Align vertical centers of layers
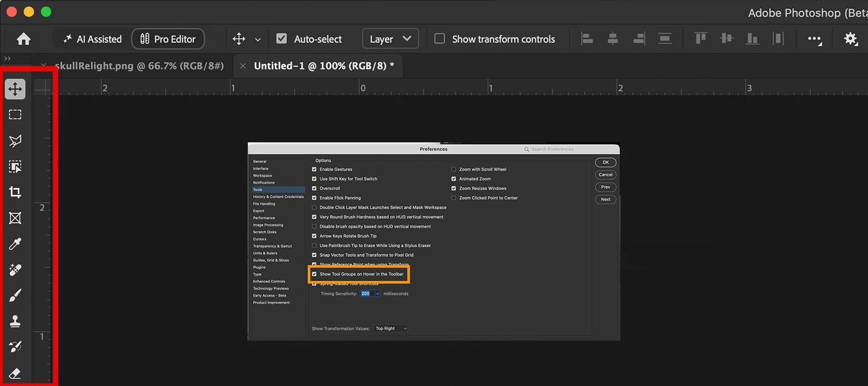The width and height of the screenshot is (868, 386). 726,39
